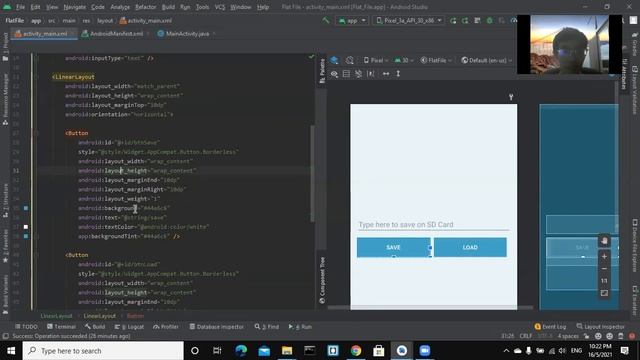The width and height of the screenshot is (640, 360).
Task: Click the app breadcrumb in the navigation bar
Action: 36,20
